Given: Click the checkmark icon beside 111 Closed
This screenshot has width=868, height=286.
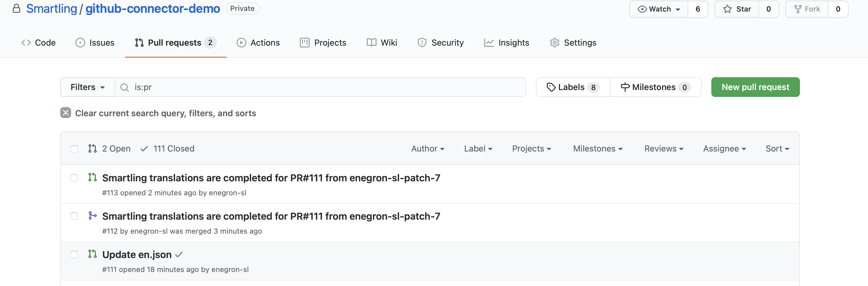Looking at the screenshot, I should pyautogui.click(x=144, y=149).
